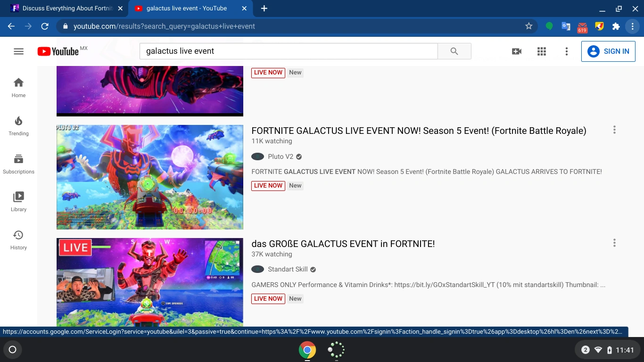Open the Chrome three-dot menu
Viewport: 644px width, 362px height.
(632, 26)
